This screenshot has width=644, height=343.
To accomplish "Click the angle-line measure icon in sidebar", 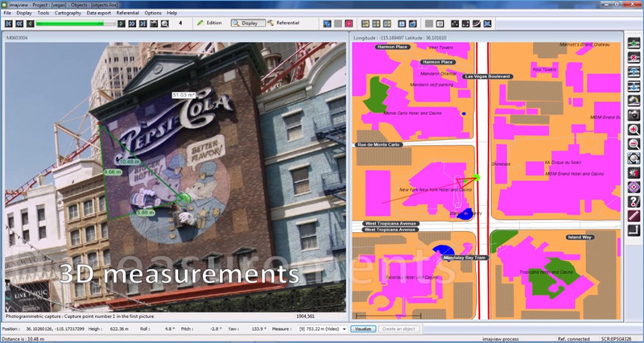I will click(x=634, y=230).
